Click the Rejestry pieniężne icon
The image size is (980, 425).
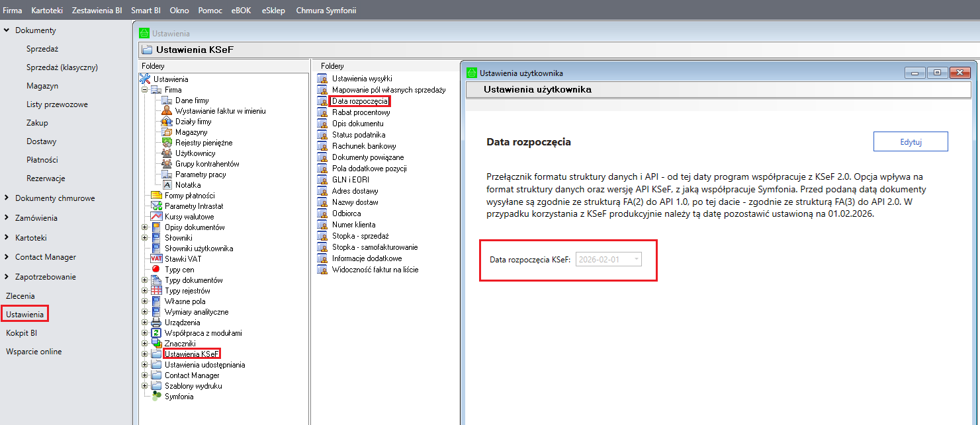click(167, 143)
